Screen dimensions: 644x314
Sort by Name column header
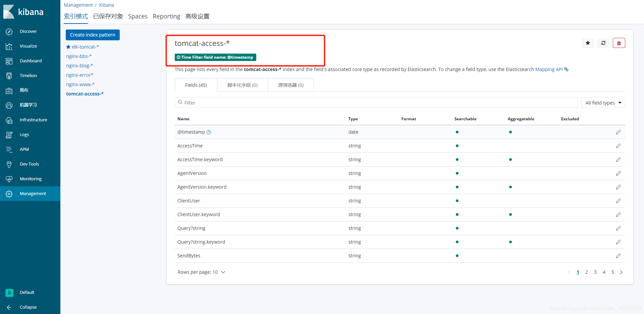[183, 119]
